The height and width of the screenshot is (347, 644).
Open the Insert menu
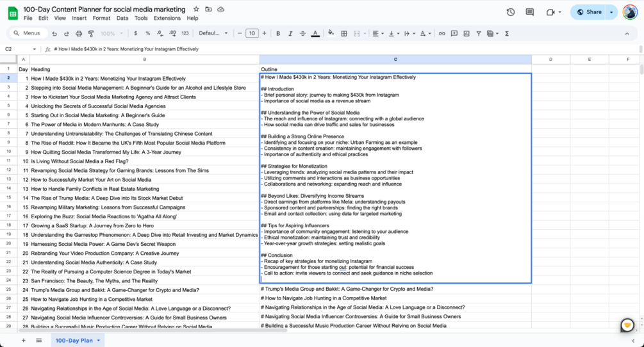click(x=79, y=18)
